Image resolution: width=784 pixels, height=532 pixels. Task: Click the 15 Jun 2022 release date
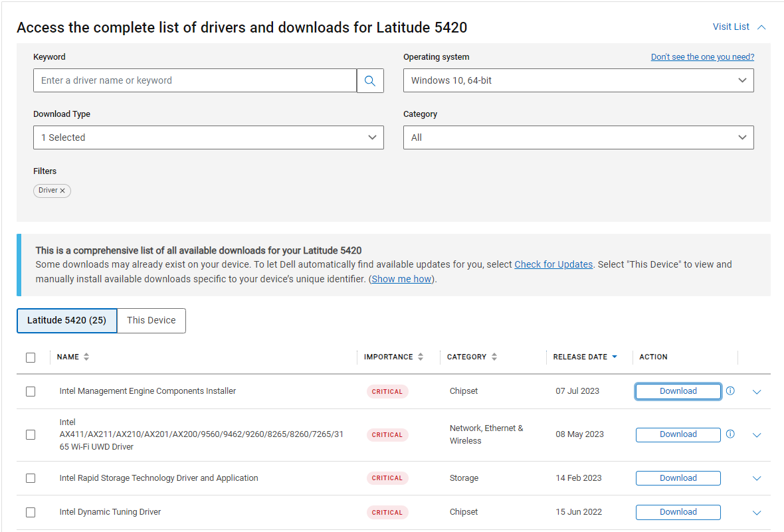click(579, 512)
